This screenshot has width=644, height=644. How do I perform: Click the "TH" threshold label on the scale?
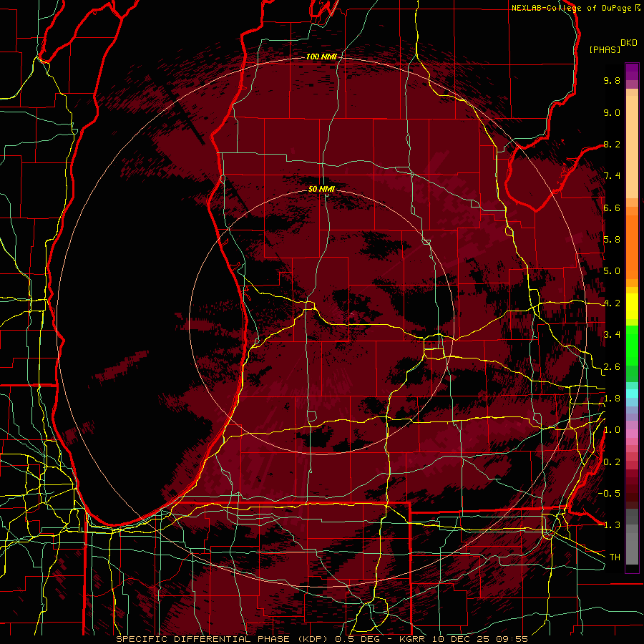coord(615,557)
